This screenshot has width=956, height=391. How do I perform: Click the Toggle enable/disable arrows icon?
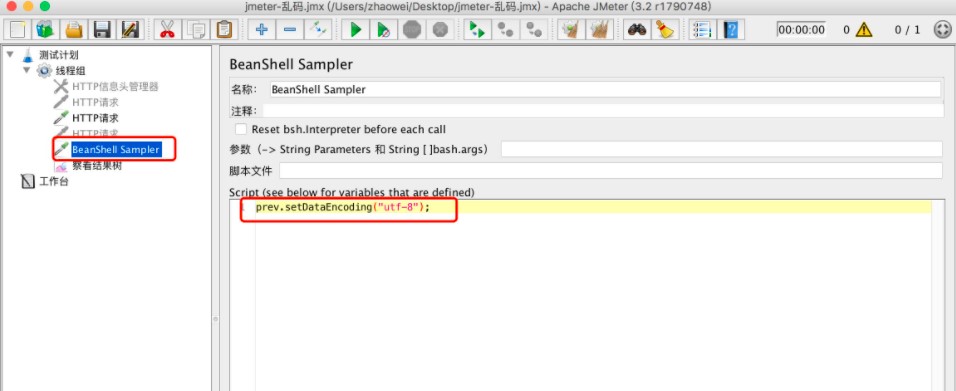point(318,29)
